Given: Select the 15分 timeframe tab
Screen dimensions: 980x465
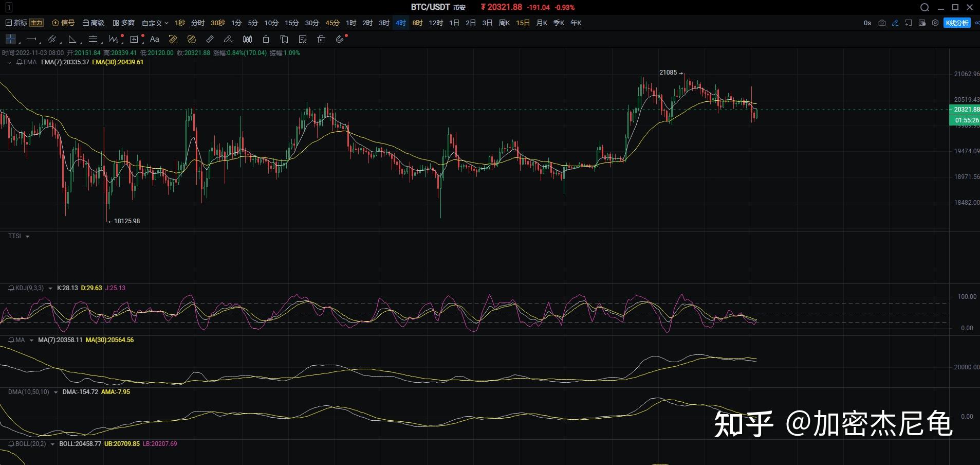Looking at the screenshot, I should coord(291,23).
